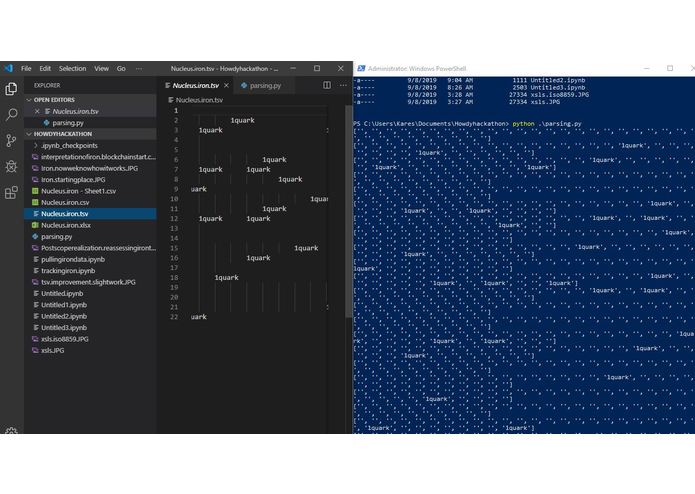The height and width of the screenshot is (494, 695).
Task: Open Nucleus.iron - Sheet1.csv file
Action: click(x=90, y=191)
